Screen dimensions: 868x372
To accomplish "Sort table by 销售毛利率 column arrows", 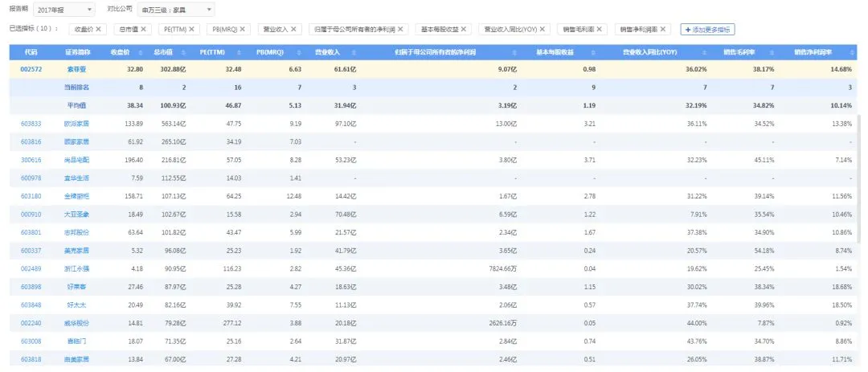I will click(x=773, y=52).
